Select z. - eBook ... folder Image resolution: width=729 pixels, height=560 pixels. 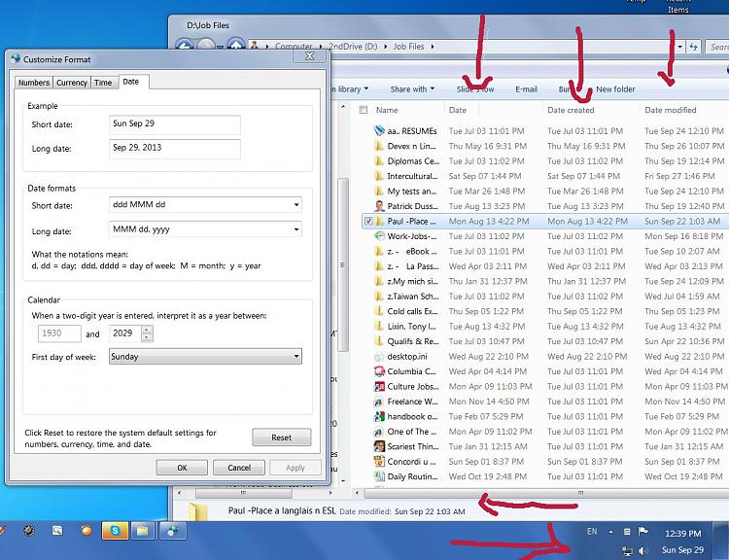[x=412, y=251]
